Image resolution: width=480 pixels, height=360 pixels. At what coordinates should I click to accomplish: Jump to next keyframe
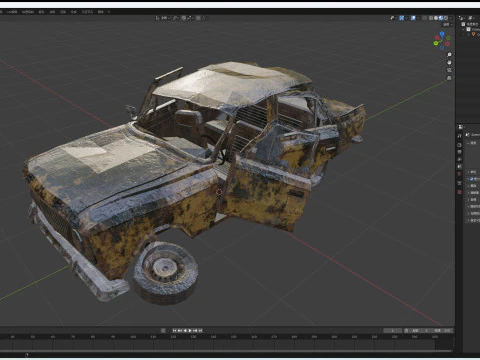click(195, 330)
